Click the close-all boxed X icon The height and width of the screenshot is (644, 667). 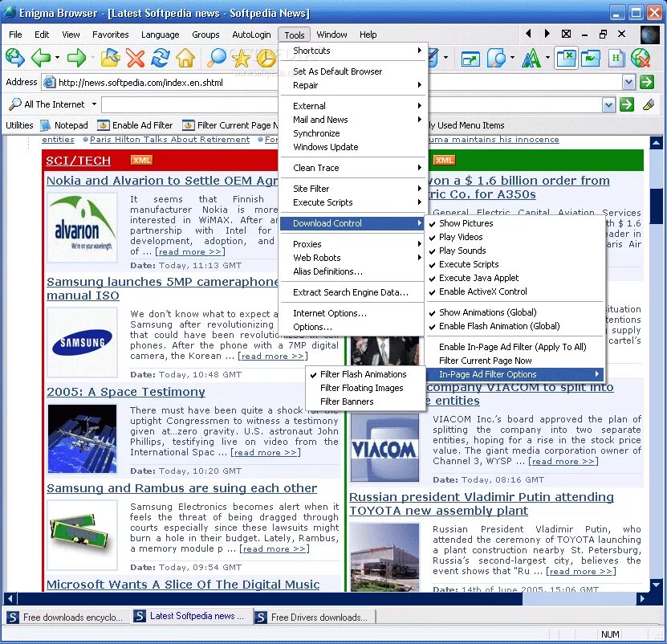tap(566, 34)
